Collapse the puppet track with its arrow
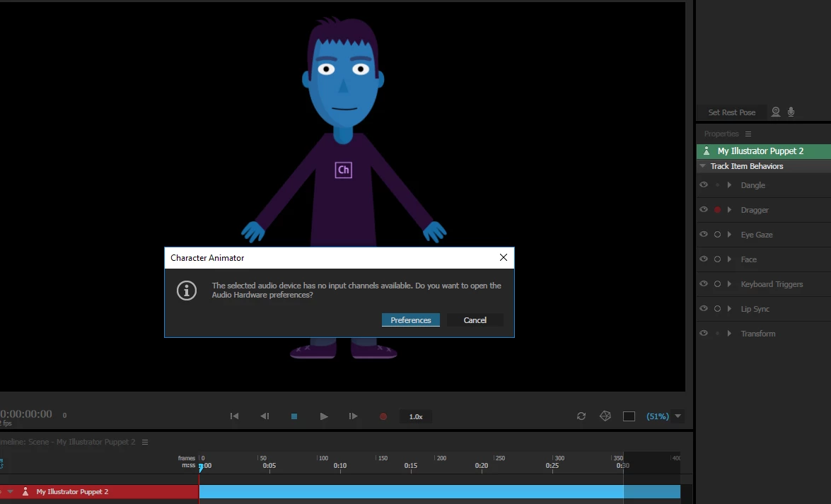 click(x=10, y=492)
